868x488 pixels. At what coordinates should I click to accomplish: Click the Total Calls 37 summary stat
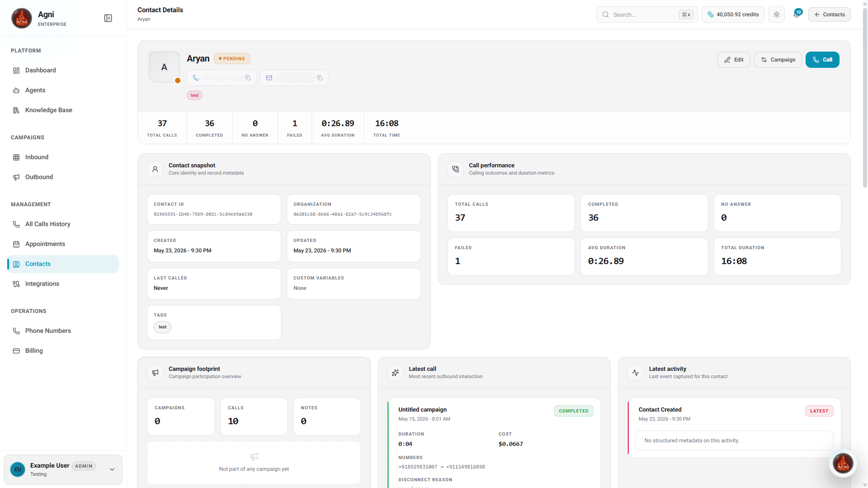(162, 128)
